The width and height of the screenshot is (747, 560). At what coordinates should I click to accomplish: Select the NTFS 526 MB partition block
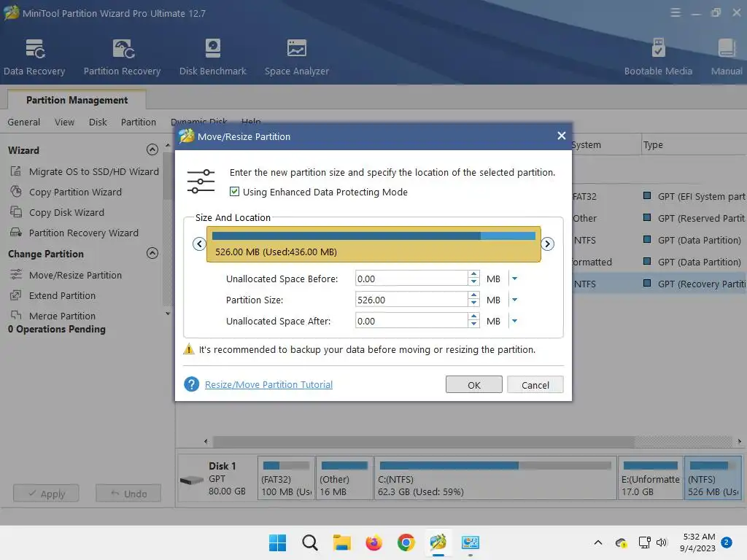pyautogui.click(x=713, y=478)
